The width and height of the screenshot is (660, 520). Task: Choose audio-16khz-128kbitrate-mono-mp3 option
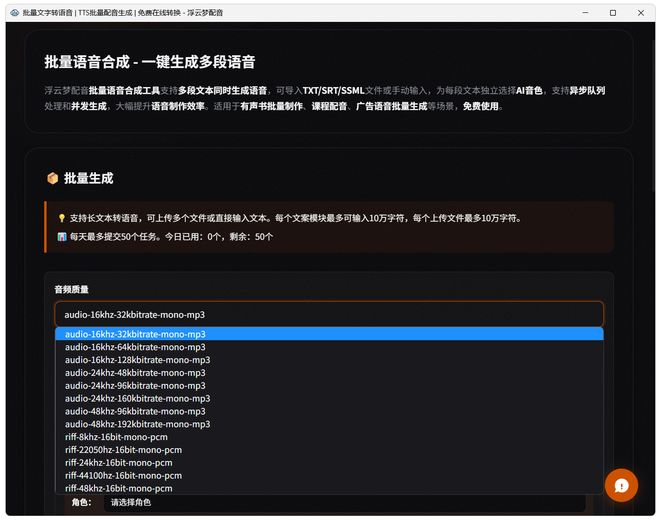tap(329, 360)
